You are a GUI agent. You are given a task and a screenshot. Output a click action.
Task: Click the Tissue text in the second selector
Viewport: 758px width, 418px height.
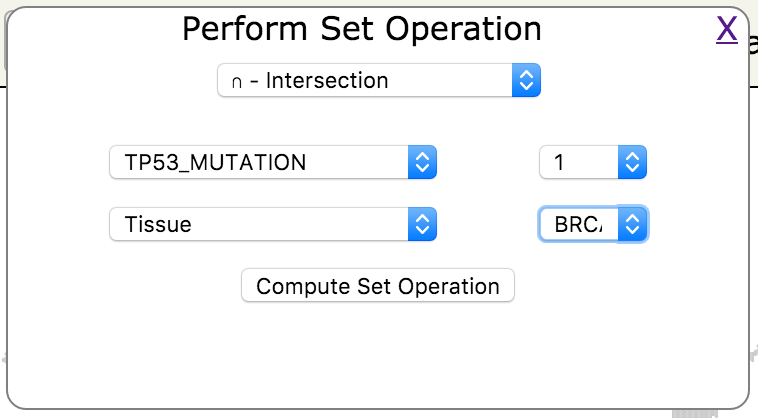(158, 224)
